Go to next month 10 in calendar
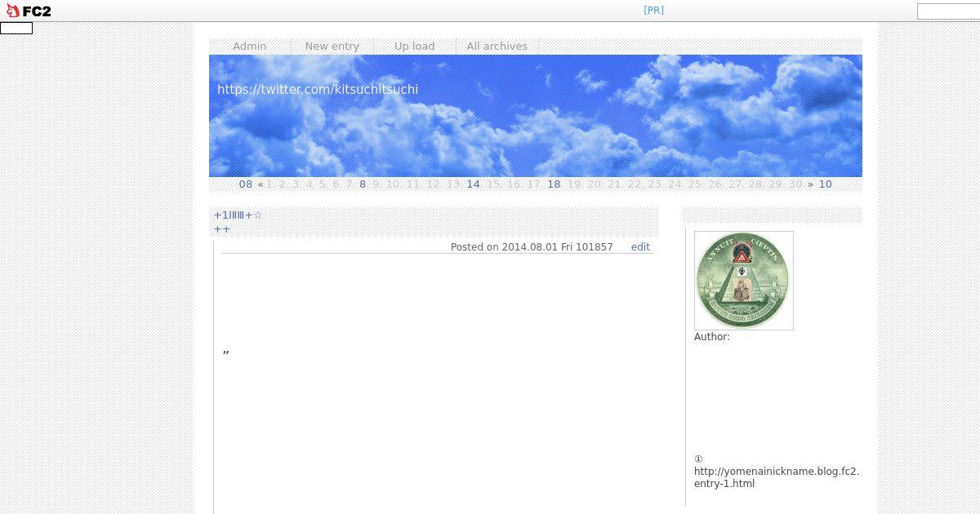 [826, 184]
